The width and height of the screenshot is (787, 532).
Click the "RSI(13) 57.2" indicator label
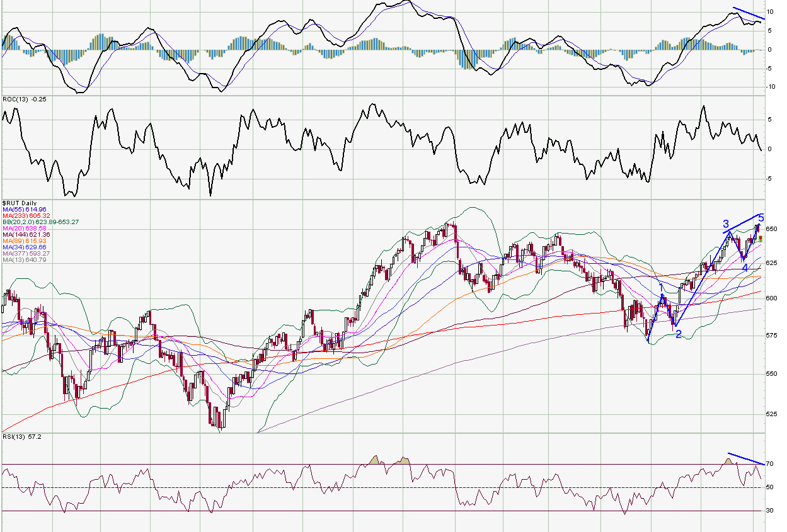22,436
